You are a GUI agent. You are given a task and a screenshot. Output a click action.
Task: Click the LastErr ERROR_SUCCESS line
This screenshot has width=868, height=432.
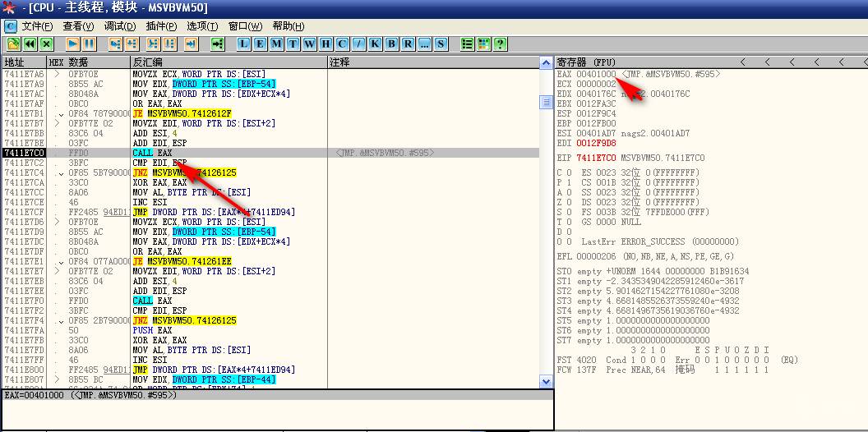[x=660, y=241]
